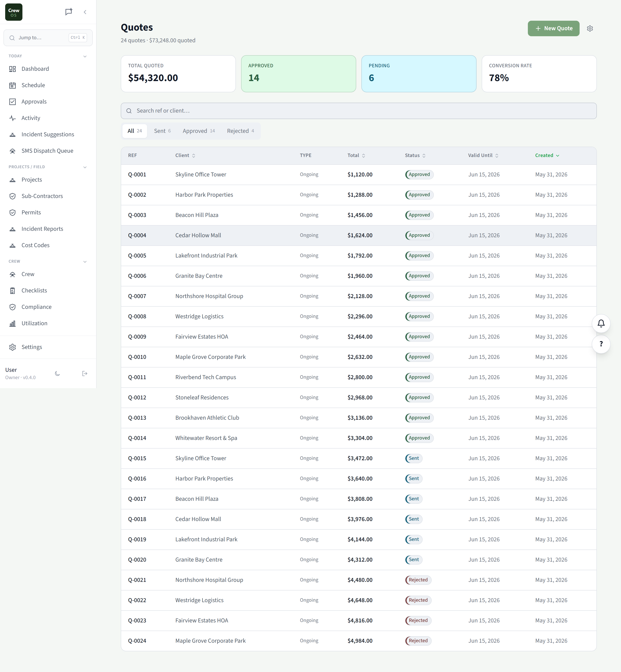This screenshot has height=672, width=621.
Task: Click the Incident Reports icon
Action: (x=13, y=229)
